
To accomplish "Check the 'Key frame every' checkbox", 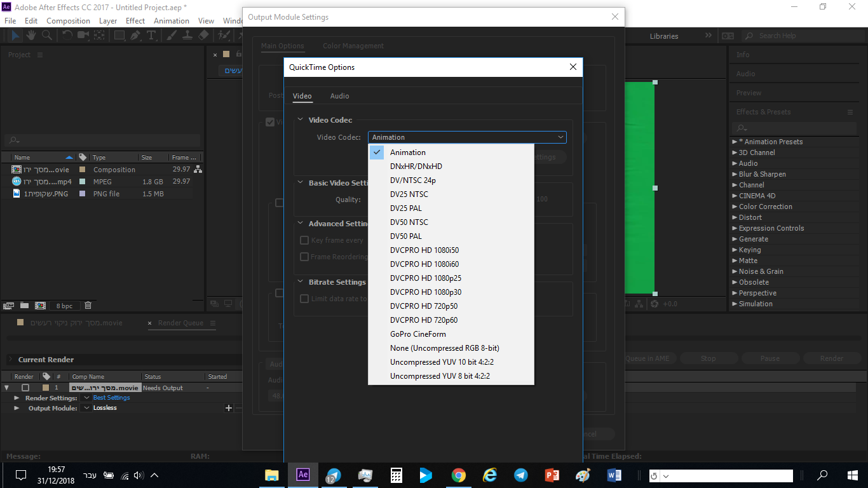I will pyautogui.click(x=304, y=240).
